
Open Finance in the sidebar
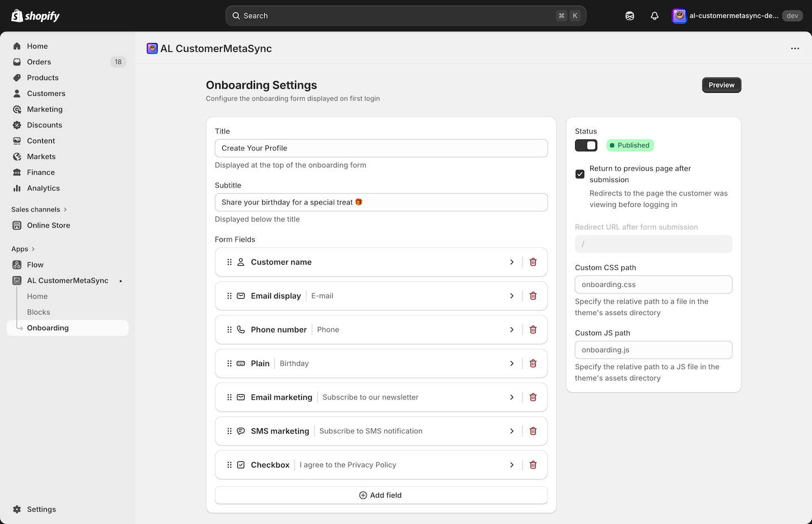68,172
